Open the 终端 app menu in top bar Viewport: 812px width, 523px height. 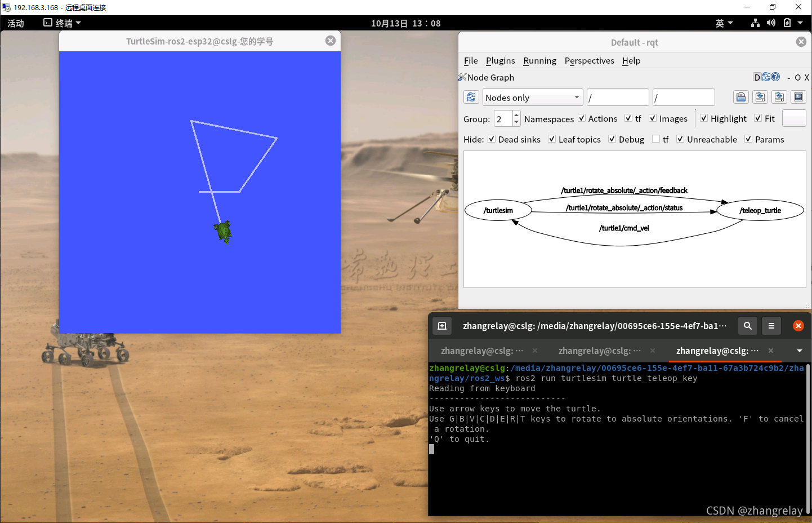click(63, 23)
